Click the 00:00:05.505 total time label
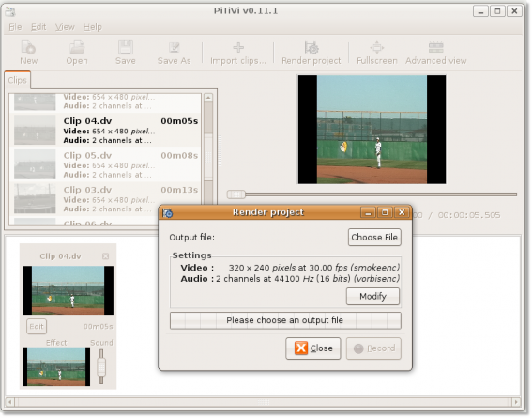Screen dimensions: 532x418 [x=469, y=215]
